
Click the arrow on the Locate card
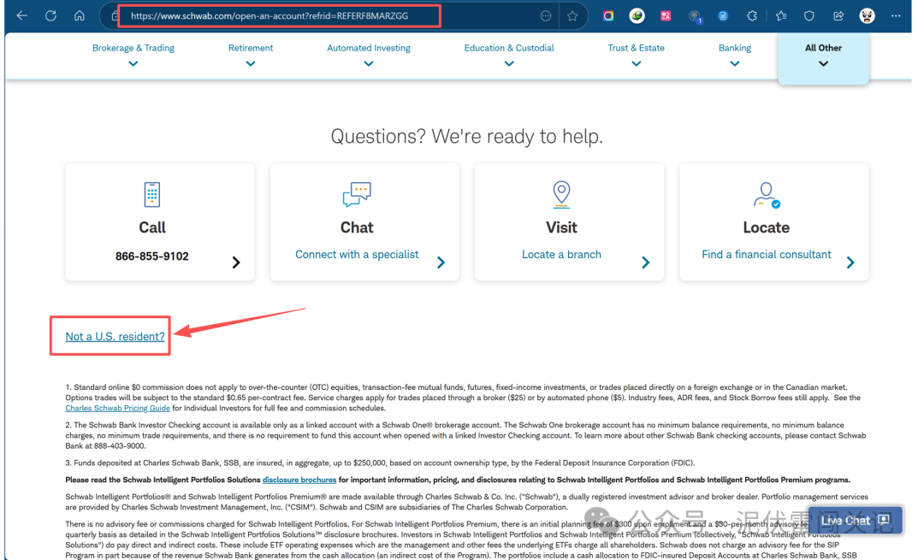click(x=850, y=262)
